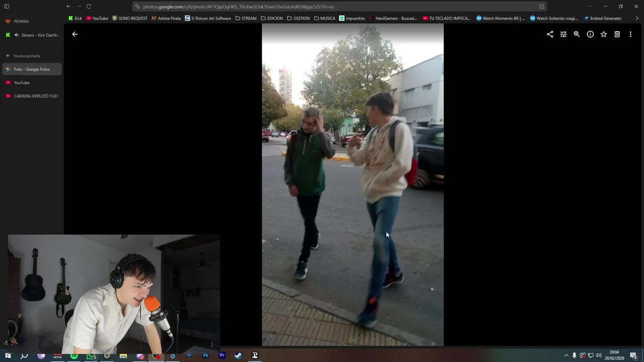Open Spotify from the taskbar
Viewport: 644px width, 362px height.
point(74,355)
